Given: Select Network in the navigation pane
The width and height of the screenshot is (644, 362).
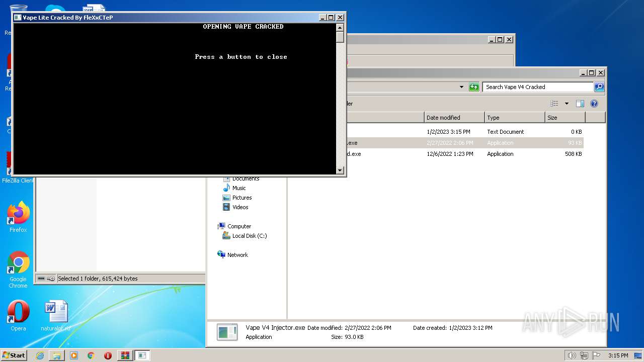Looking at the screenshot, I should 237,255.
